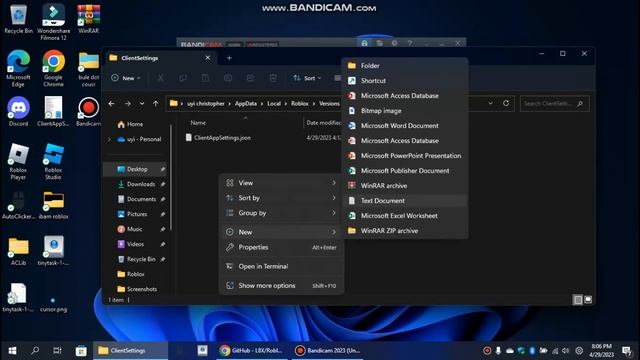
Task: Expand the address bar history dropdown
Action: coord(491,103)
